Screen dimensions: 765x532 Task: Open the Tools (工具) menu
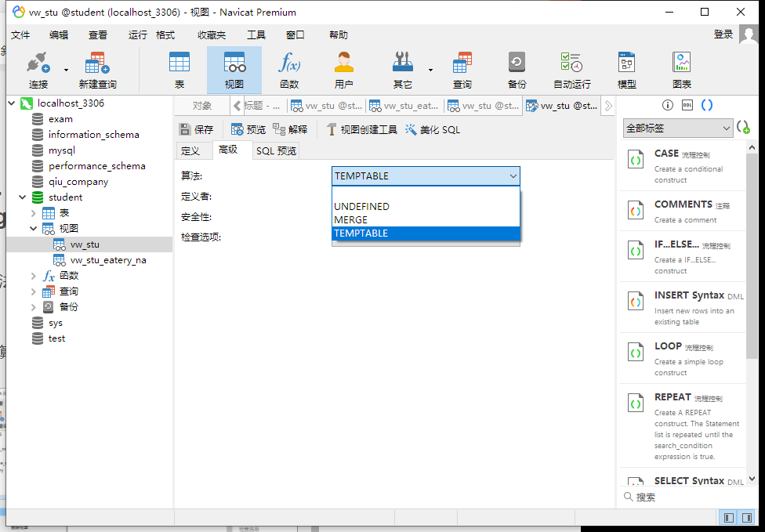pyautogui.click(x=256, y=35)
